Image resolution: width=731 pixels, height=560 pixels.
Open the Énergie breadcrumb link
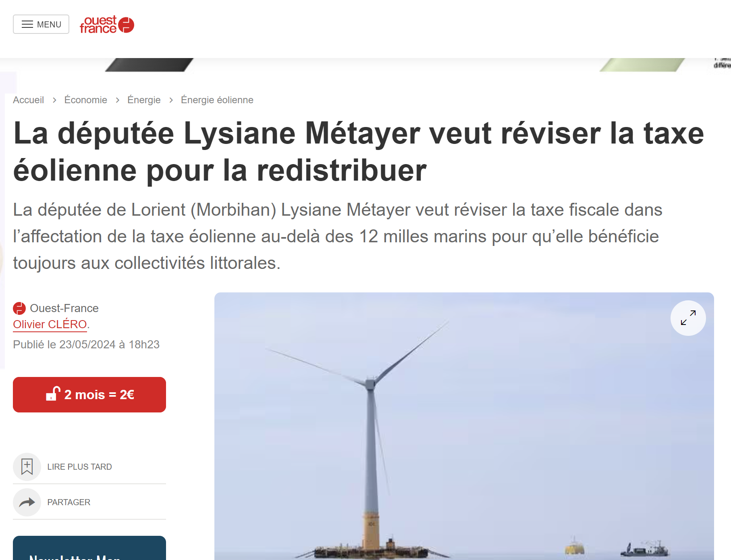tap(144, 100)
